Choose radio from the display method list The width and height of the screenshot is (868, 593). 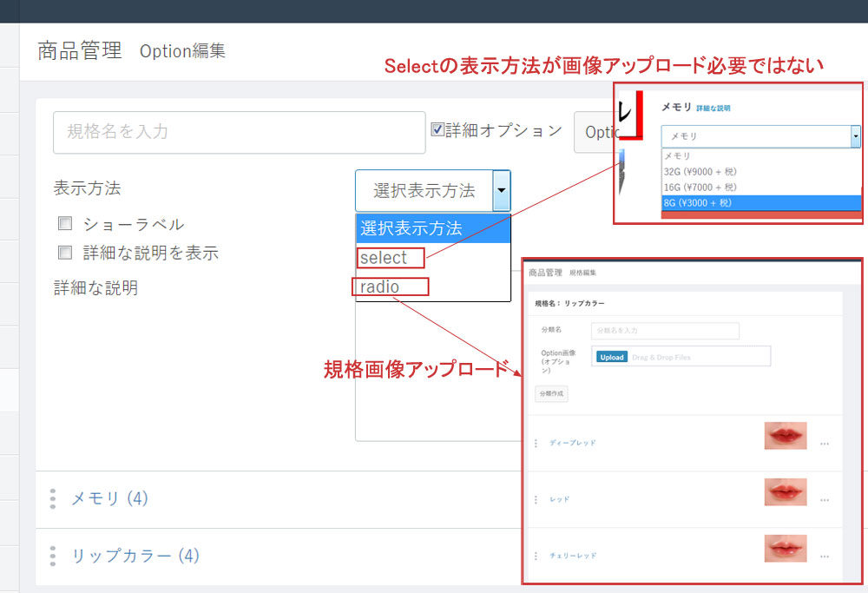[x=380, y=287]
